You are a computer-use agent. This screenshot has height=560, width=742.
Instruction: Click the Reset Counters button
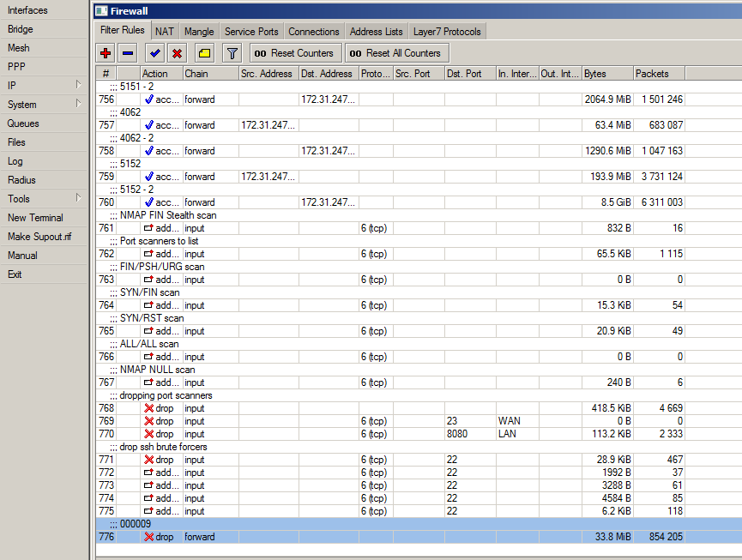tap(295, 52)
